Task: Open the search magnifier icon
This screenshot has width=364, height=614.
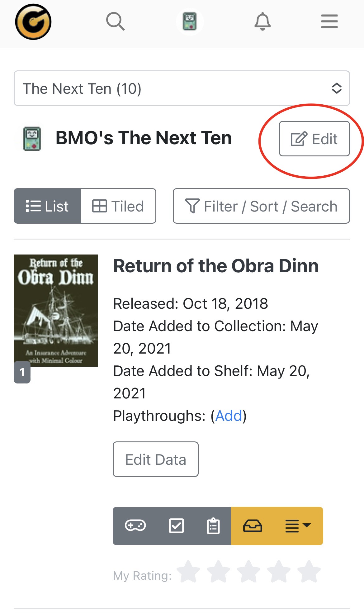Action: click(116, 21)
